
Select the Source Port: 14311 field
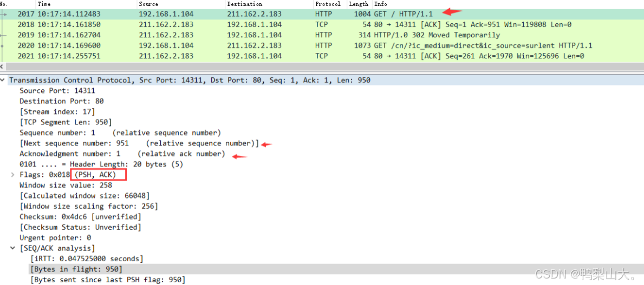57,91
